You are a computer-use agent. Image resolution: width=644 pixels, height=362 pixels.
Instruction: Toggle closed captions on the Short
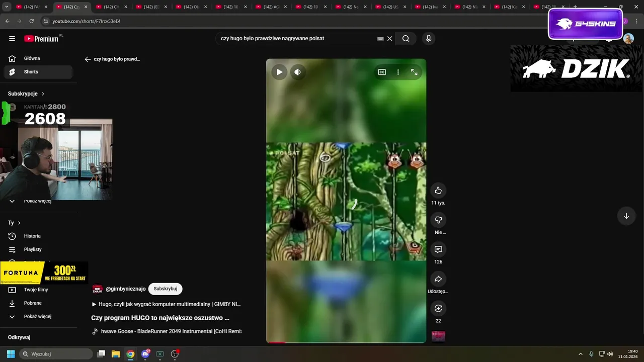click(382, 72)
